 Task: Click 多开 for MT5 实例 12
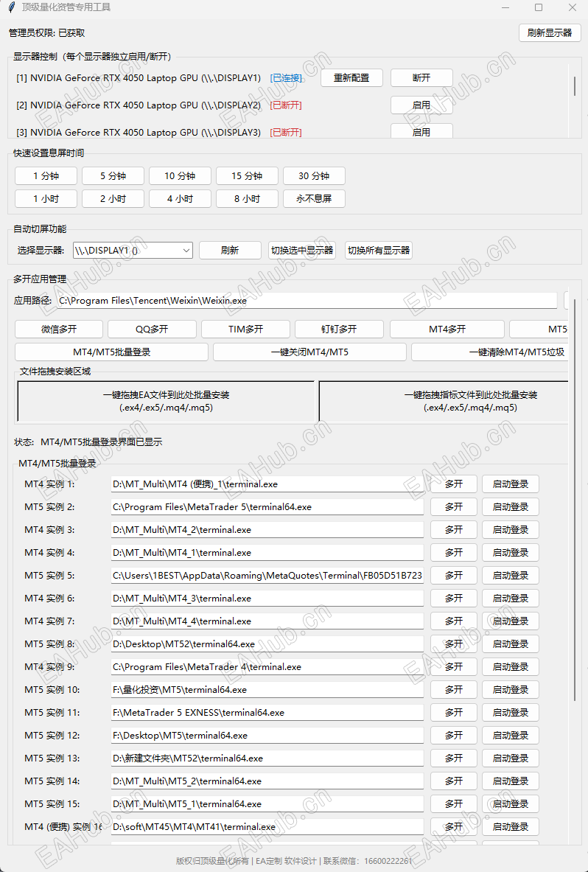coord(454,735)
